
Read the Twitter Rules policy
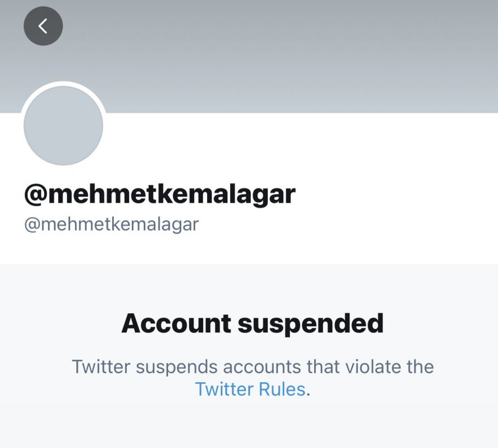click(250, 390)
